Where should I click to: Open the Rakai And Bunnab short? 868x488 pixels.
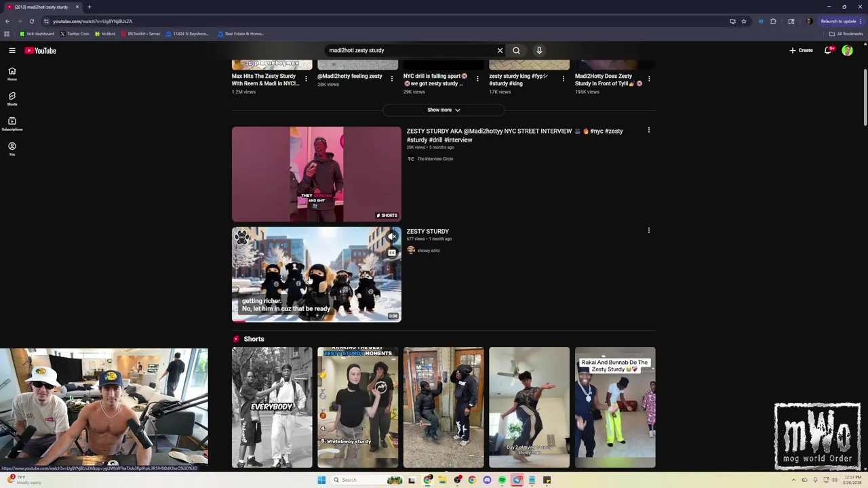pos(615,407)
